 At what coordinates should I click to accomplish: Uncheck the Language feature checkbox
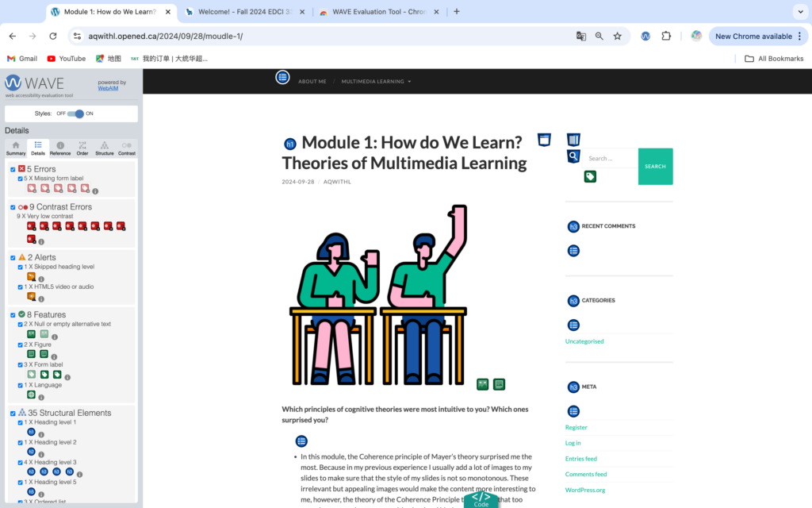[20, 386]
